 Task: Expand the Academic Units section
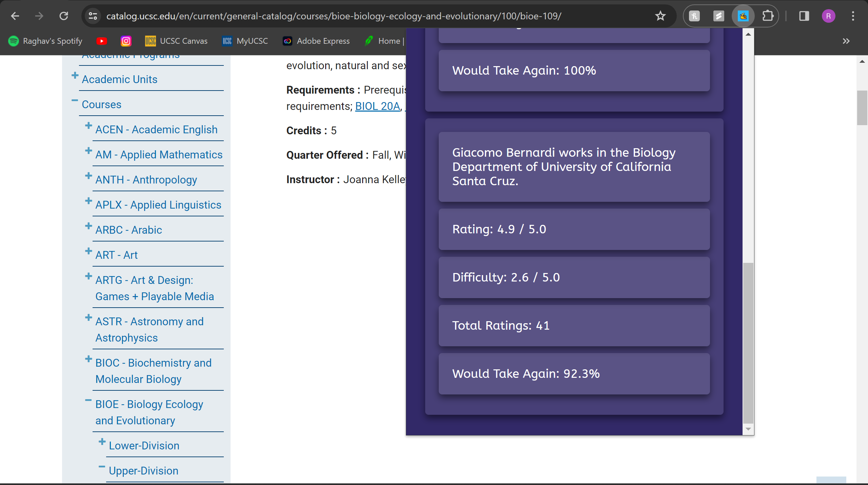coord(75,75)
